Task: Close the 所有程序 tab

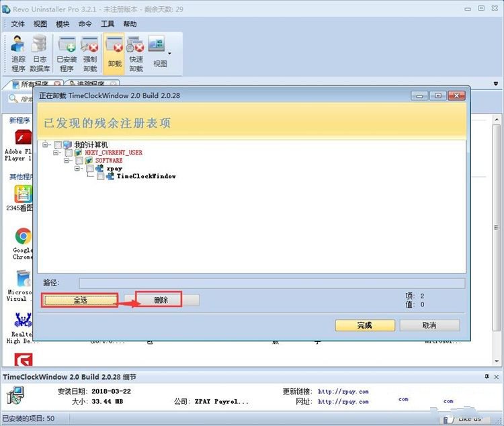Action: pos(57,84)
